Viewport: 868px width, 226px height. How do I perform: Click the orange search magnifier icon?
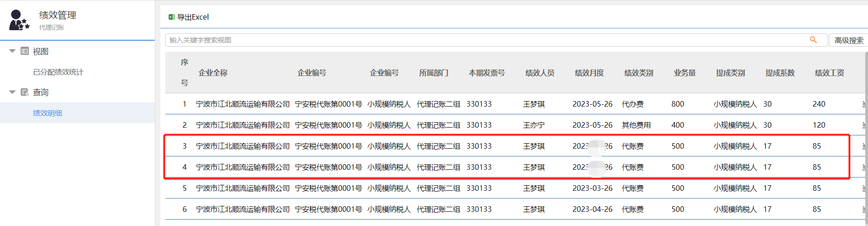813,40
